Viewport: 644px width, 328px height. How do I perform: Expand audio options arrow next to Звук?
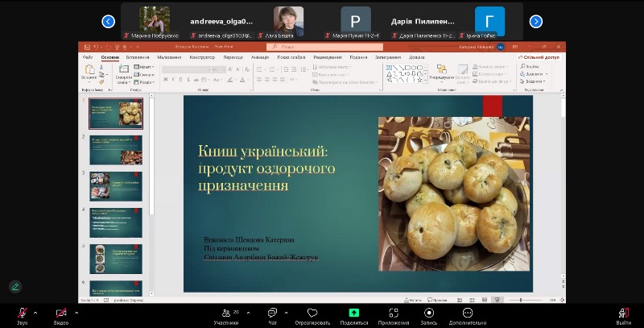pos(36,313)
